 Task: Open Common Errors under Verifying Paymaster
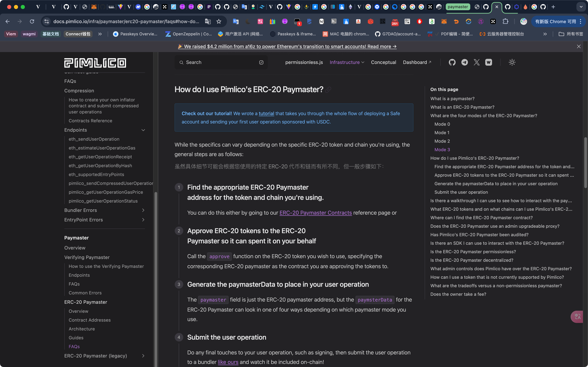click(85, 293)
